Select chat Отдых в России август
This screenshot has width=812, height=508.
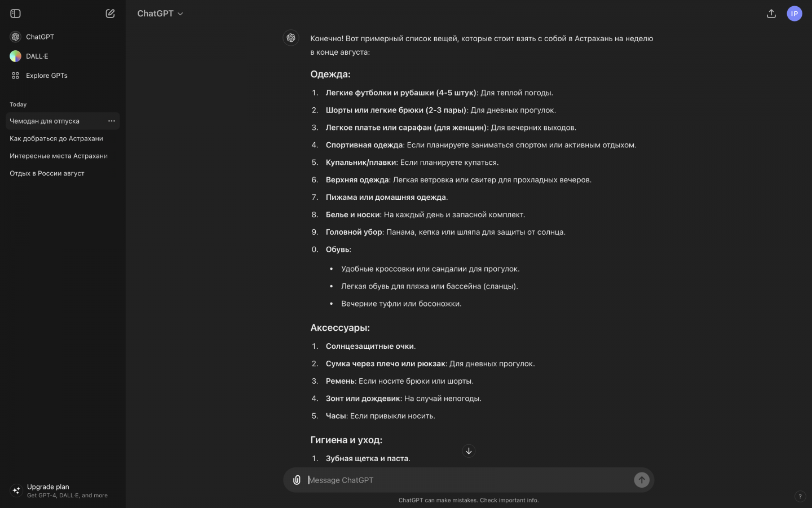(x=47, y=173)
